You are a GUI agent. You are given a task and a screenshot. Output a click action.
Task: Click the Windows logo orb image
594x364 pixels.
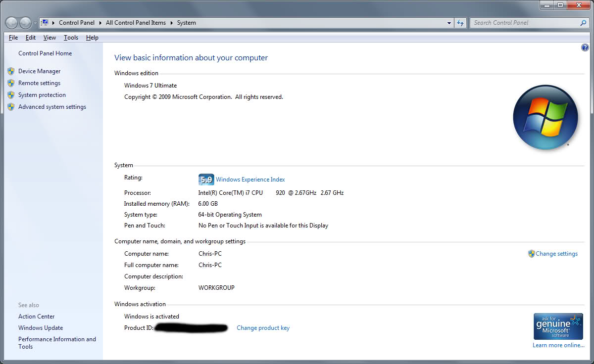pos(545,117)
